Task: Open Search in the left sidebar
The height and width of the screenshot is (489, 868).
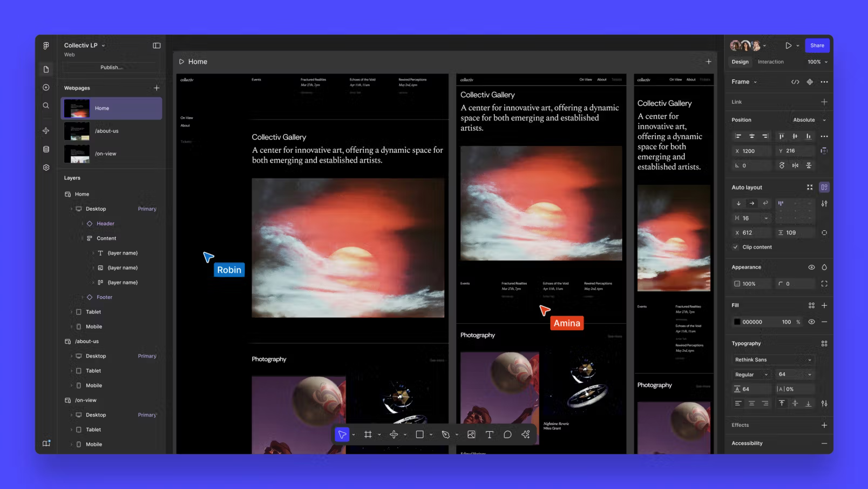Action: click(46, 105)
